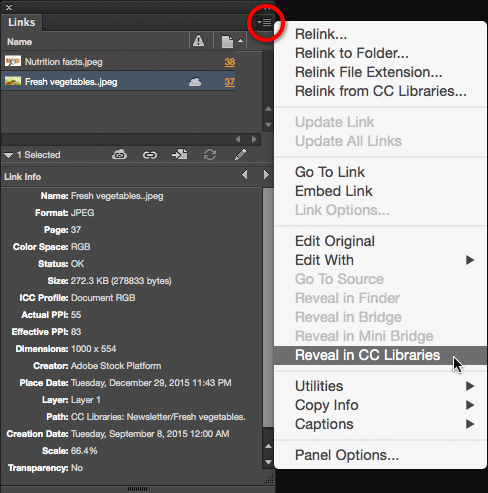Choose Go To Link menu item
This screenshot has width=488, height=493.
(380, 172)
